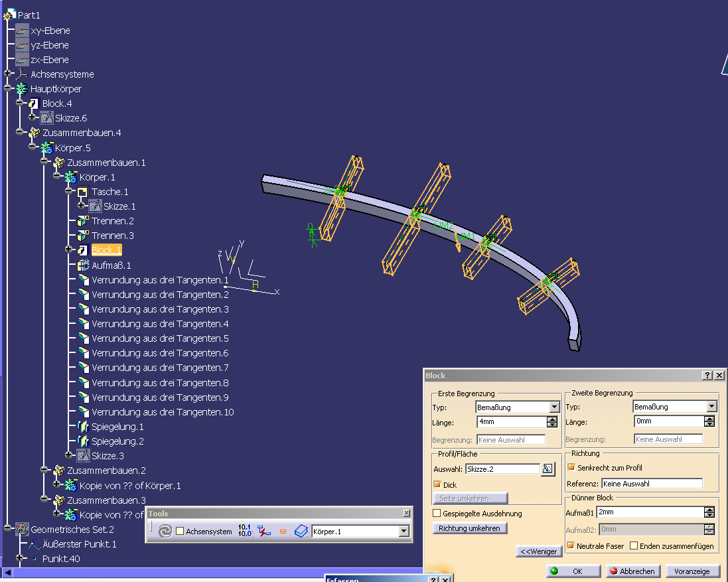
Task: Click the Zusammenbauen.4 assemble icon
Action: point(34,133)
